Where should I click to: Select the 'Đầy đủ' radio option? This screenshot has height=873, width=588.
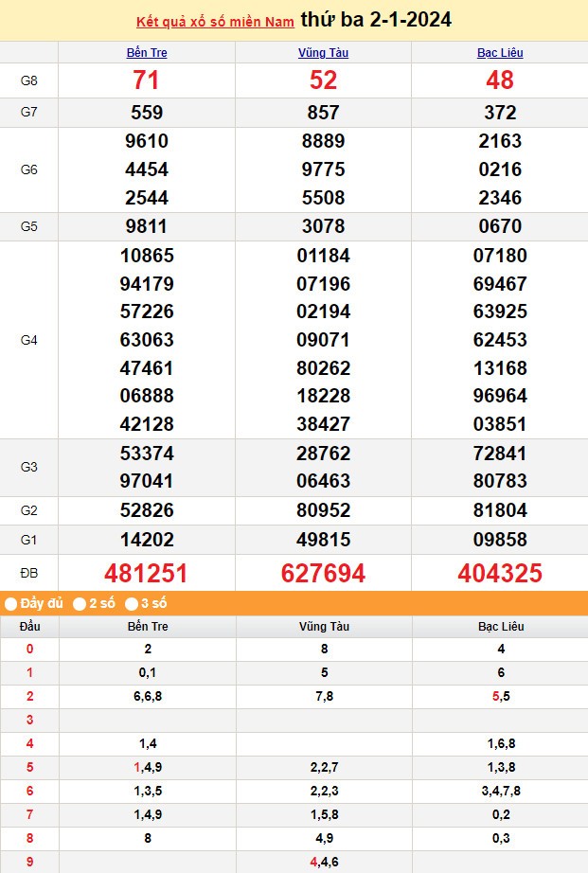pos(10,603)
